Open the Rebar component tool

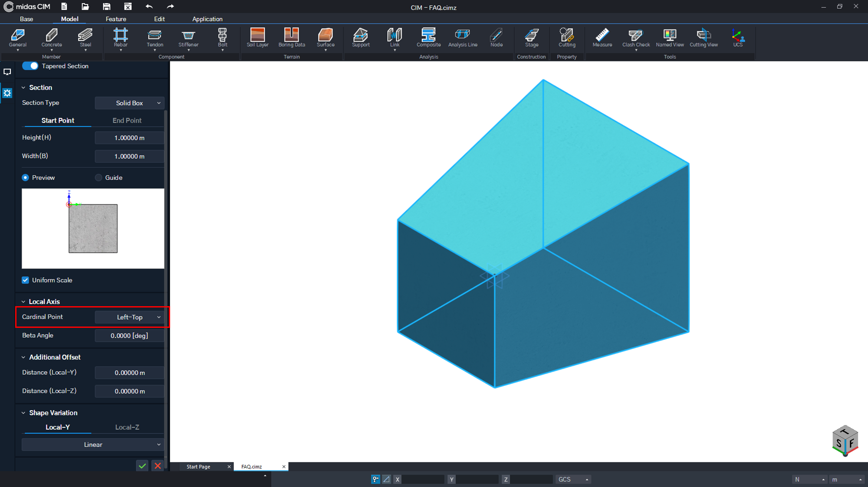(121, 38)
